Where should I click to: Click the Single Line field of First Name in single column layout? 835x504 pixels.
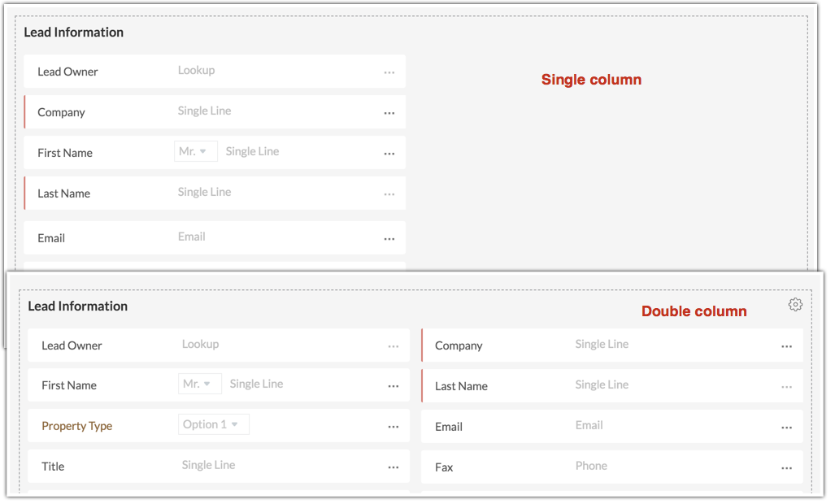tap(252, 151)
